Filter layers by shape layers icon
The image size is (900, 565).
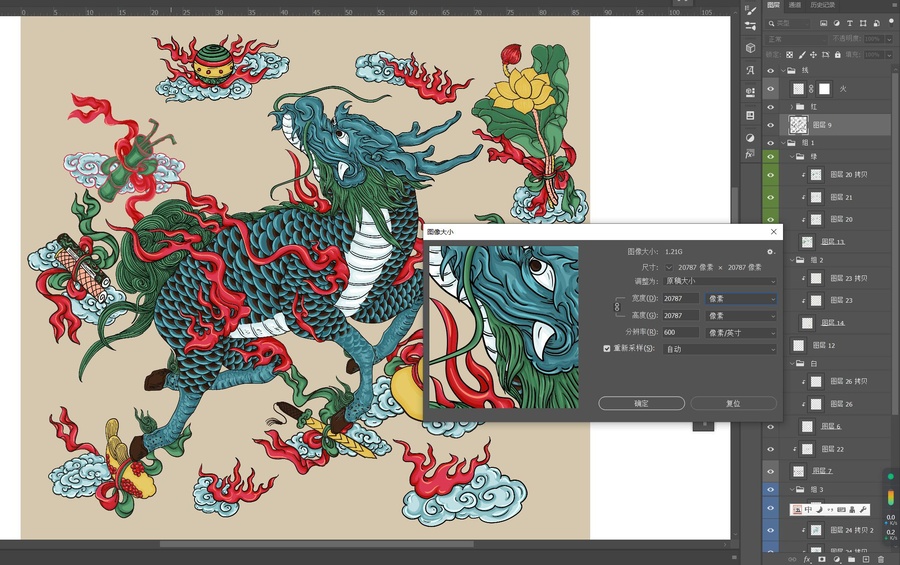coord(863,24)
